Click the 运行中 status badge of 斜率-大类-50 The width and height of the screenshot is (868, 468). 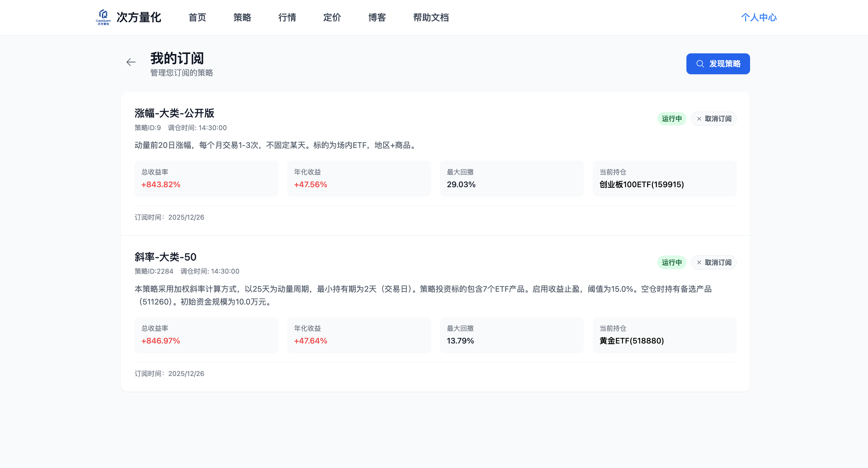click(x=671, y=262)
